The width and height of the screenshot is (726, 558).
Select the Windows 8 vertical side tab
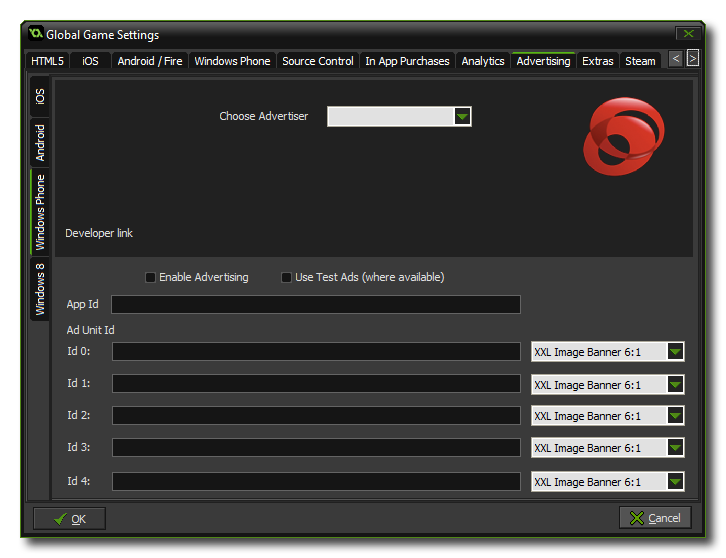pyautogui.click(x=41, y=289)
